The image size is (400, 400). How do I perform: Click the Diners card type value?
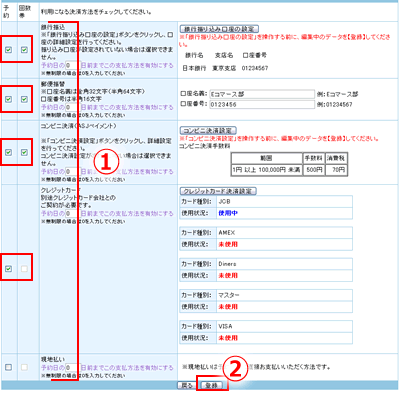click(227, 264)
